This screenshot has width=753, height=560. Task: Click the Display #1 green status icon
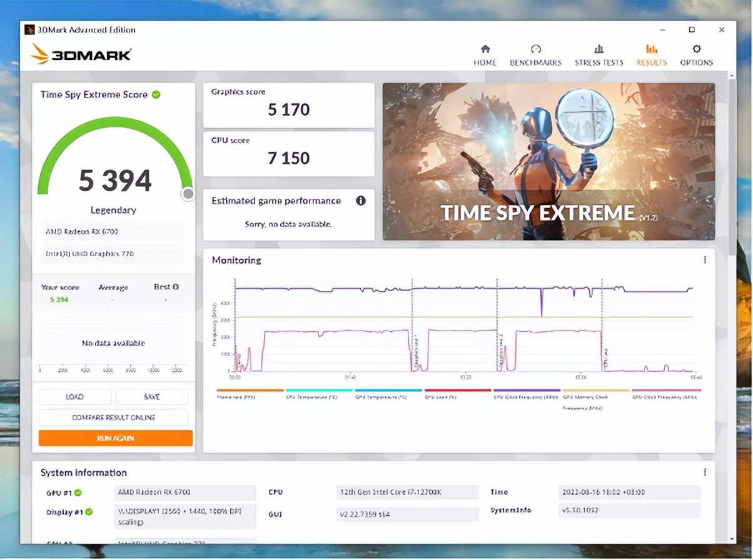pyautogui.click(x=89, y=512)
